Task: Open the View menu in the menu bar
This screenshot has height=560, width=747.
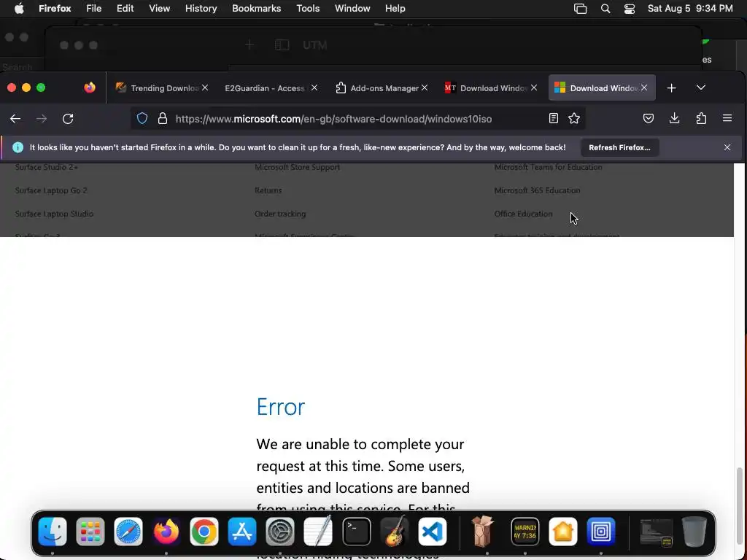Action: (159, 9)
